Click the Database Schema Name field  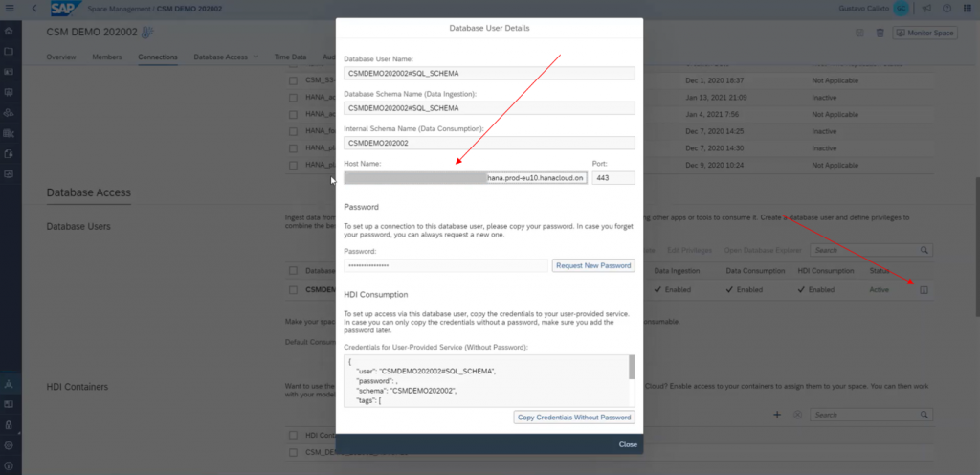coord(489,108)
